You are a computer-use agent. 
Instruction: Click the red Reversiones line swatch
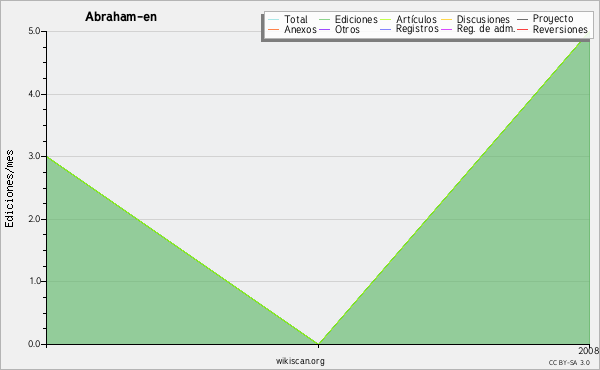pyautogui.click(x=523, y=29)
